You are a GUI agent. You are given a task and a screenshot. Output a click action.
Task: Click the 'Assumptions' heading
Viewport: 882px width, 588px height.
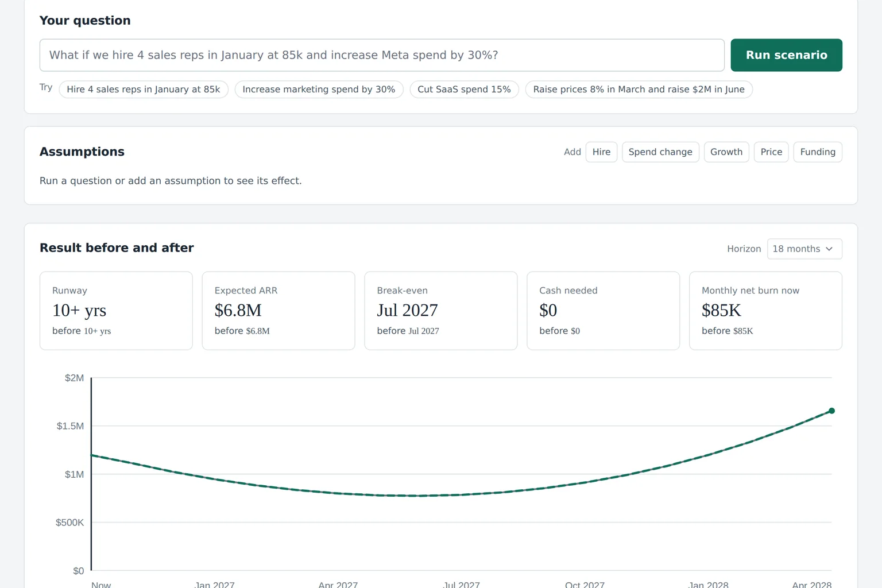click(82, 152)
